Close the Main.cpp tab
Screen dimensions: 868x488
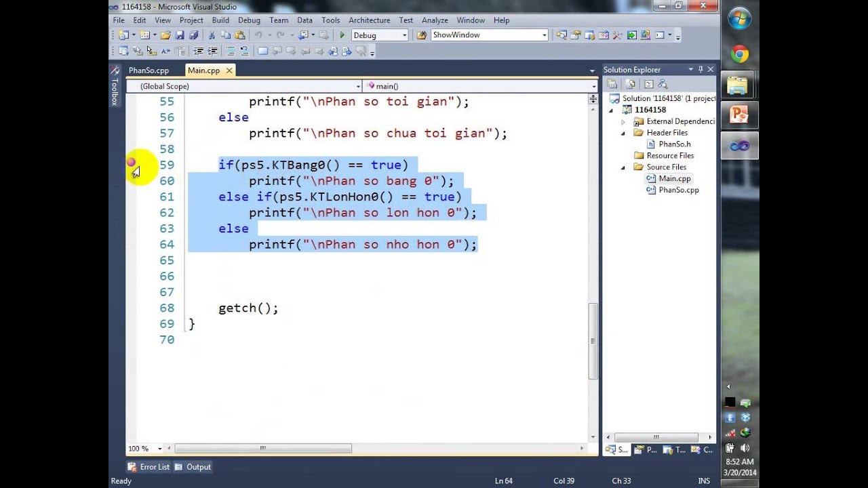tap(229, 70)
